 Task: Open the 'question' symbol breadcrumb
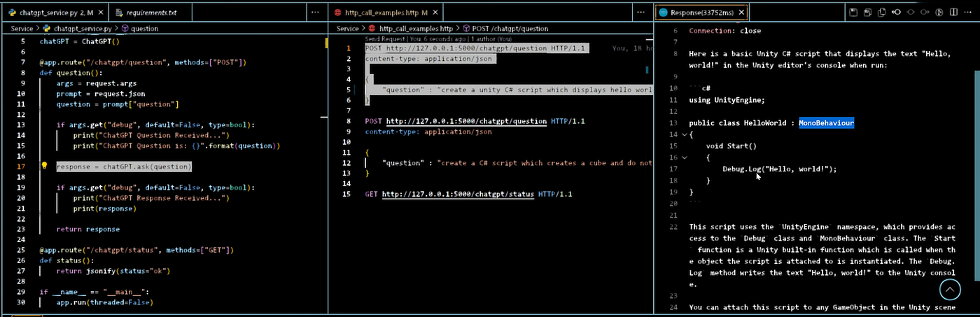click(x=139, y=29)
